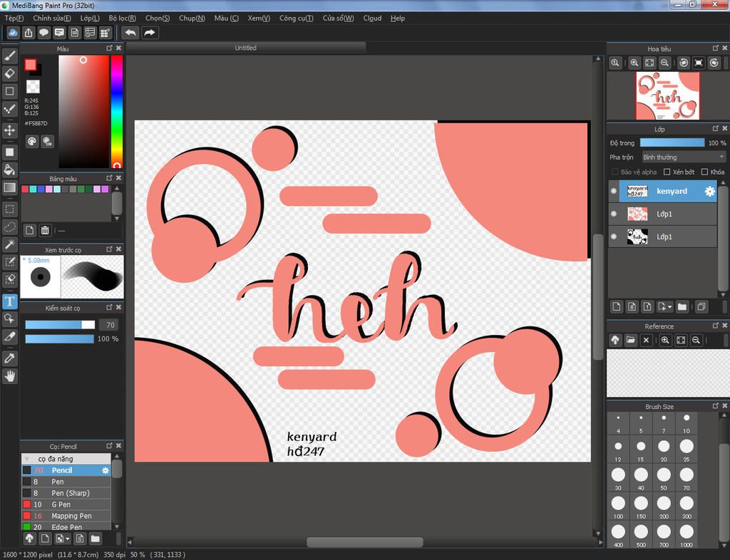Select the Eyedropper tool
The height and width of the screenshot is (560, 730).
tap(10, 358)
